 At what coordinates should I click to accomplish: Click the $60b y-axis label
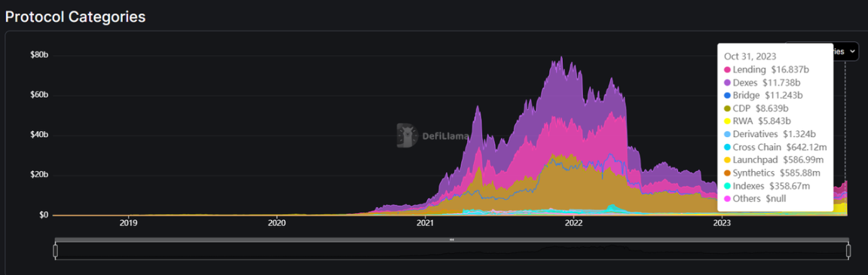click(39, 95)
